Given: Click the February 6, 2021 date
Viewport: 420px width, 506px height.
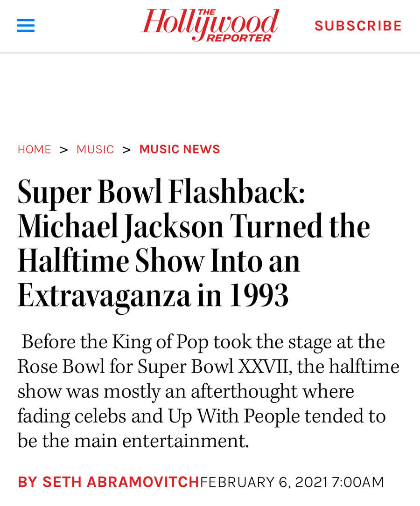Looking at the screenshot, I should pos(264,482).
